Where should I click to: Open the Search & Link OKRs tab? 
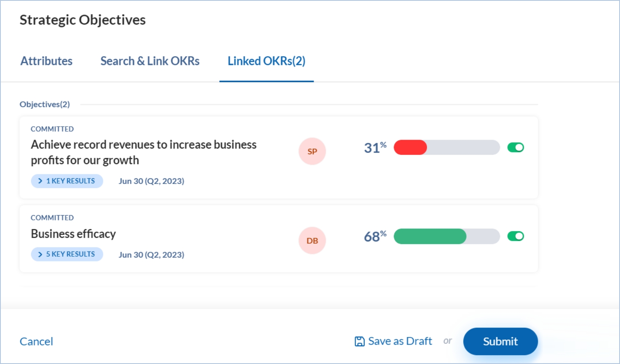click(x=150, y=61)
